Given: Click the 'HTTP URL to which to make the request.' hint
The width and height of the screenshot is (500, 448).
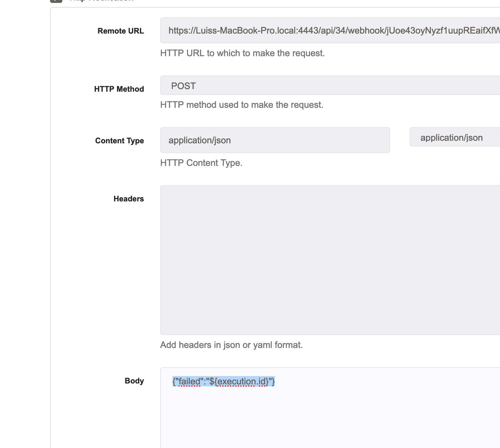Looking at the screenshot, I should pos(243,53).
